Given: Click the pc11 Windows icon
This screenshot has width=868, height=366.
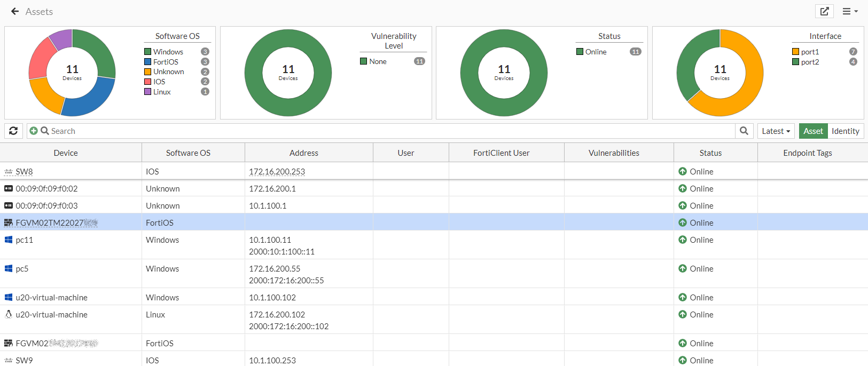Looking at the screenshot, I should 9,240.
